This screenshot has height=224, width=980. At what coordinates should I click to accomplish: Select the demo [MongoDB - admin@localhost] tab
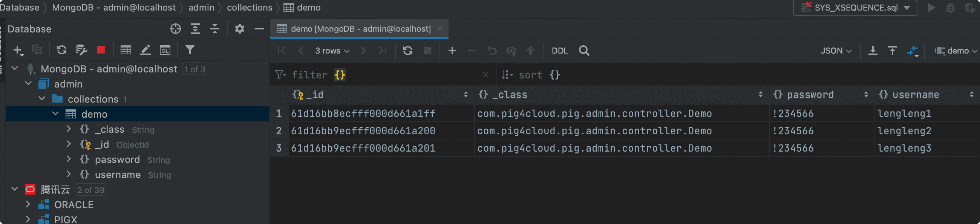(360, 29)
